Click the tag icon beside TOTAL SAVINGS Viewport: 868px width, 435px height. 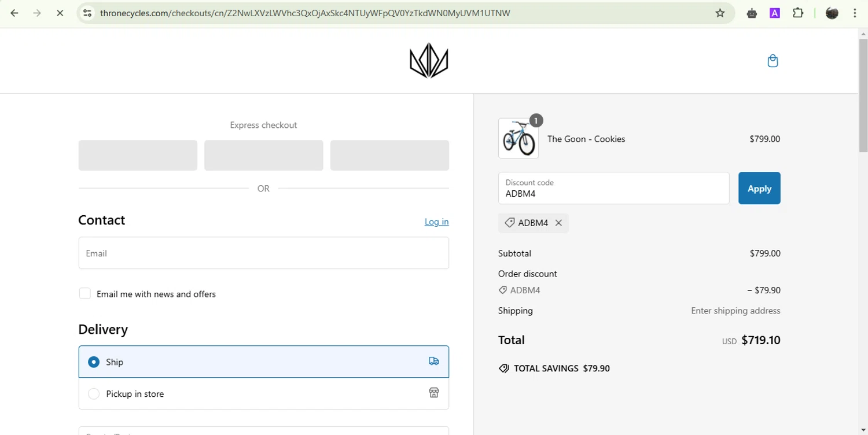[x=503, y=368]
